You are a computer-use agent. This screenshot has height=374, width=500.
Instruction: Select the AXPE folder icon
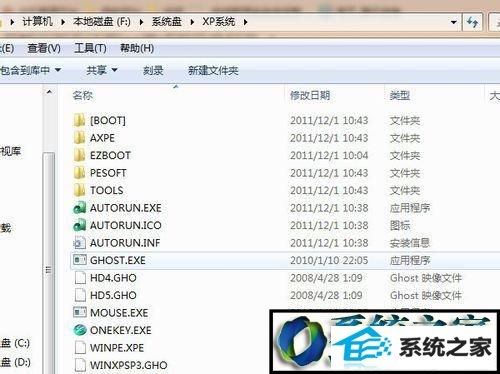[79, 138]
